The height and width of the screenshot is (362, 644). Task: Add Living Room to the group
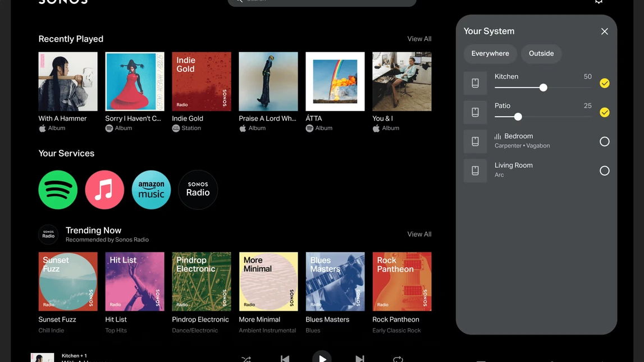(x=604, y=171)
